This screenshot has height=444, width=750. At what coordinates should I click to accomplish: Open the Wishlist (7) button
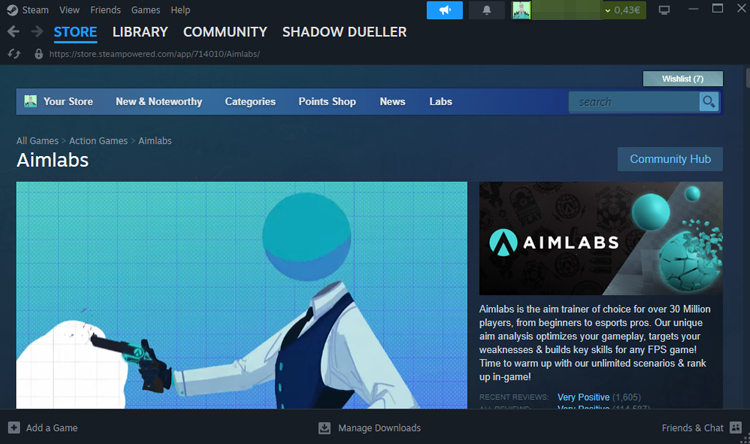(x=683, y=78)
